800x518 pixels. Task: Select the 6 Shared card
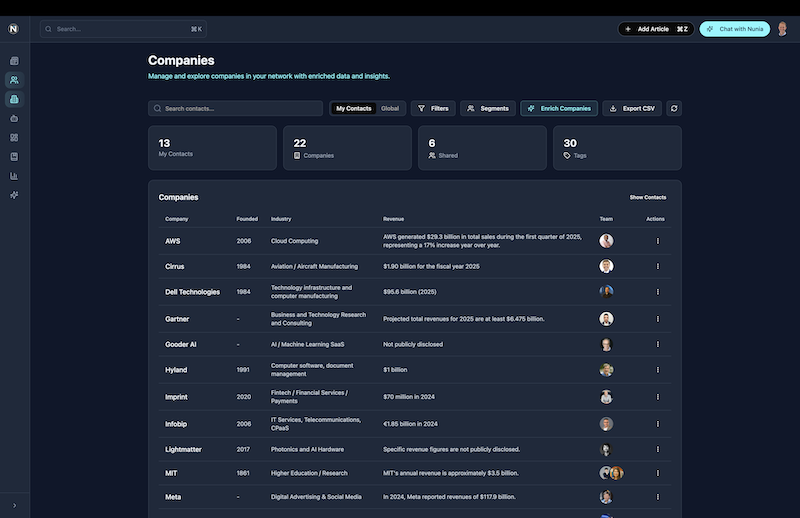coord(482,148)
